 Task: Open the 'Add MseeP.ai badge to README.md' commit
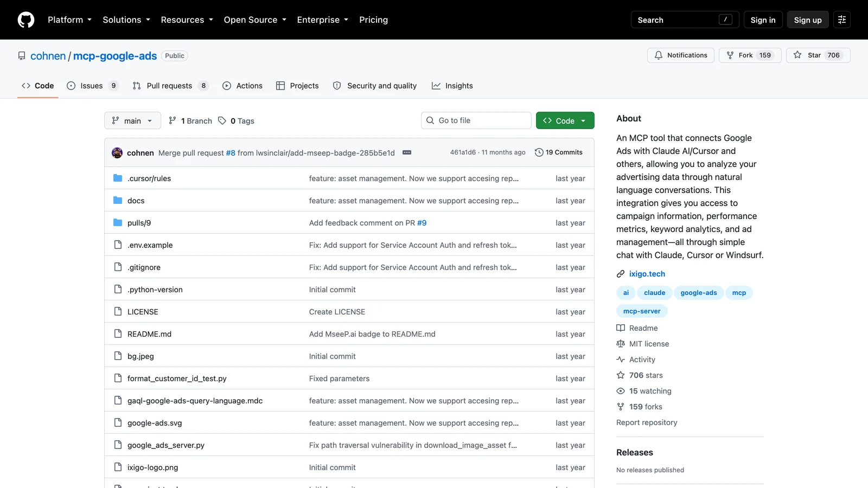[372, 334]
